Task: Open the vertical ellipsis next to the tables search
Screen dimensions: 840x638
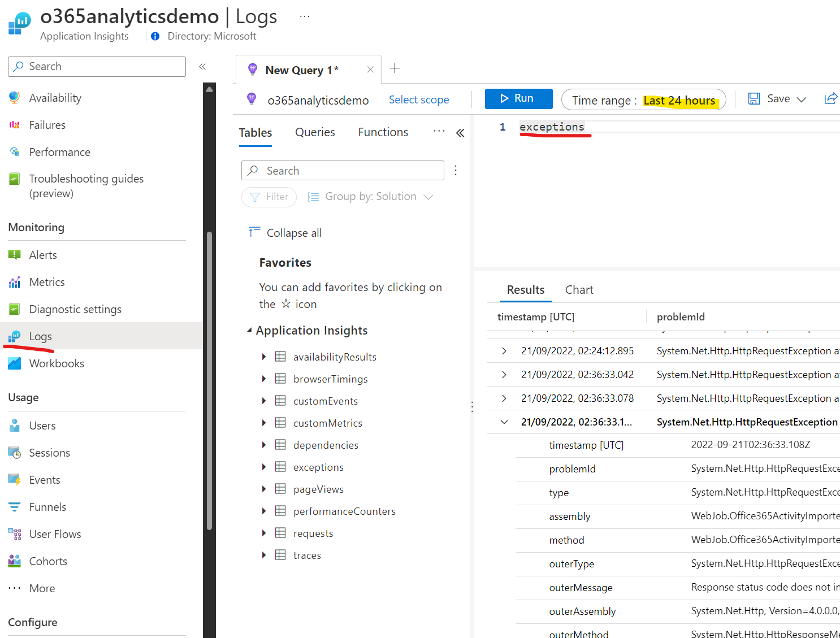Action: (x=456, y=171)
